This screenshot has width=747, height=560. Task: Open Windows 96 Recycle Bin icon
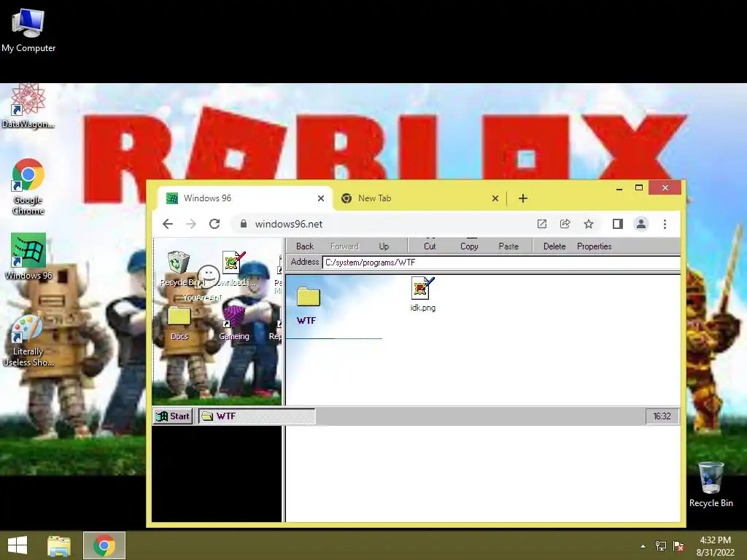click(x=179, y=269)
